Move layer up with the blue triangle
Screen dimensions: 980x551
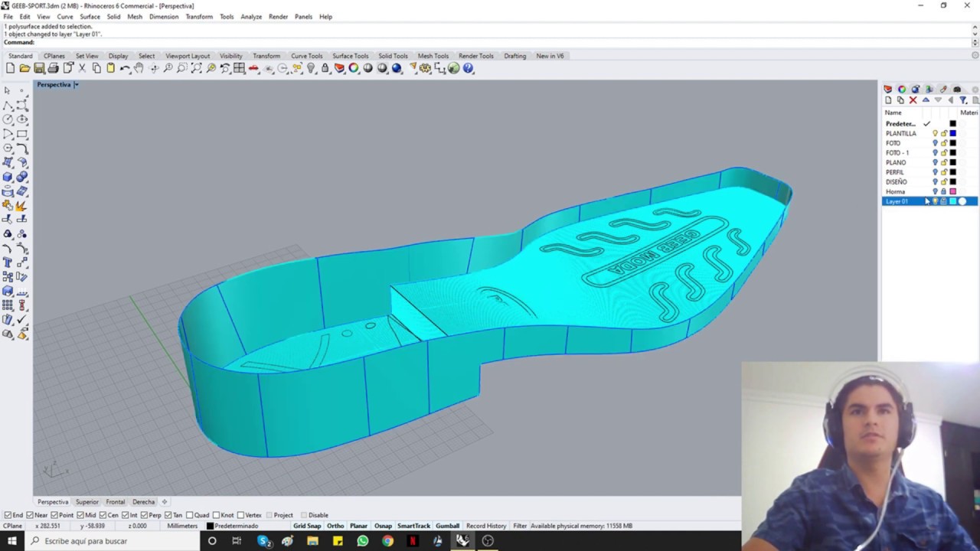click(x=926, y=100)
